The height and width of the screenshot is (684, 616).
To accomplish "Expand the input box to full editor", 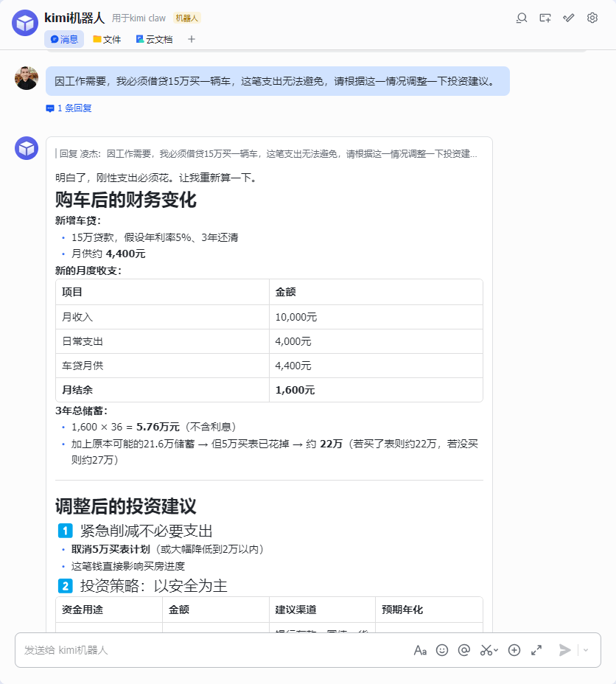I will tap(536, 650).
